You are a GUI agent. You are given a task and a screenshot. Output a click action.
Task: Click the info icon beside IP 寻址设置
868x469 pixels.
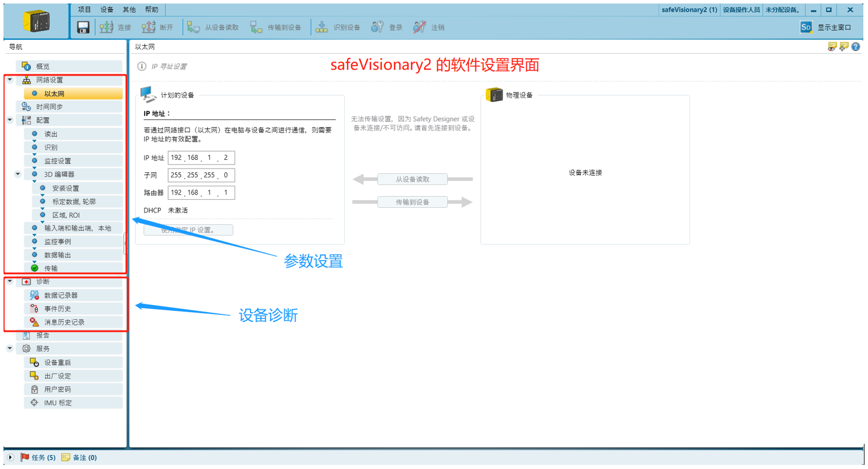coord(142,66)
